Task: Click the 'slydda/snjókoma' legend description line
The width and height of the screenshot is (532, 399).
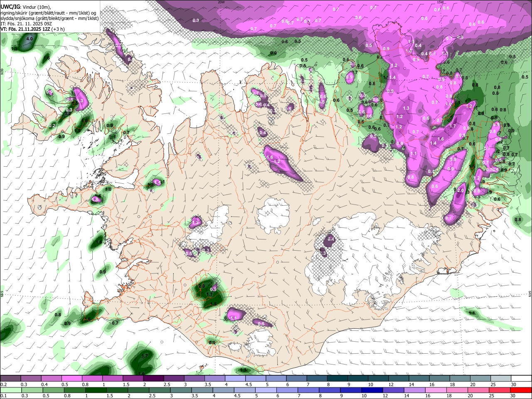Action: click(x=49, y=18)
